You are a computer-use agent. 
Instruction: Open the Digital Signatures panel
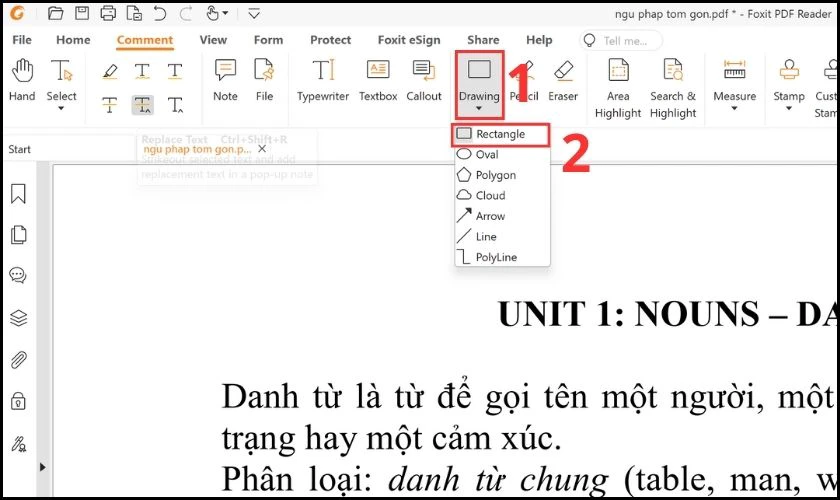(18, 444)
